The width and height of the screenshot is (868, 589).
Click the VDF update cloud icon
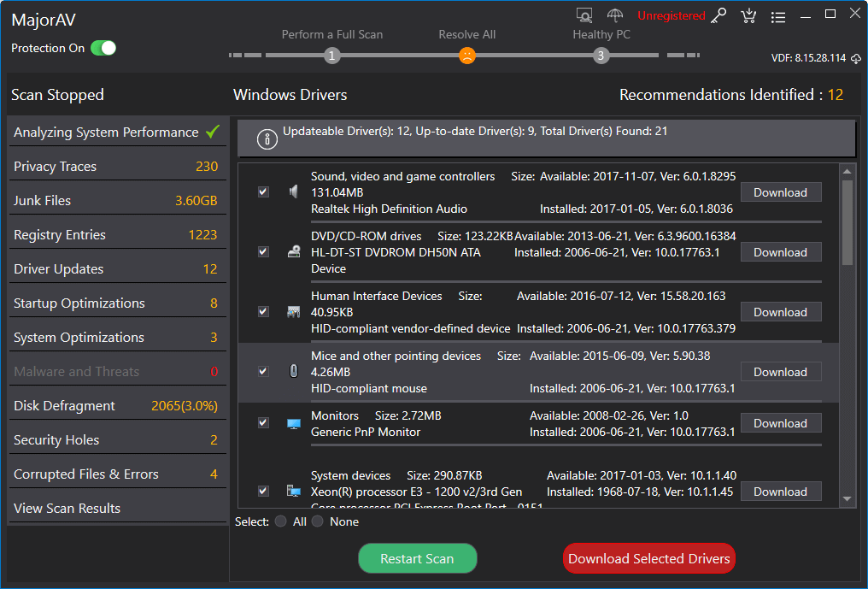[x=856, y=58]
